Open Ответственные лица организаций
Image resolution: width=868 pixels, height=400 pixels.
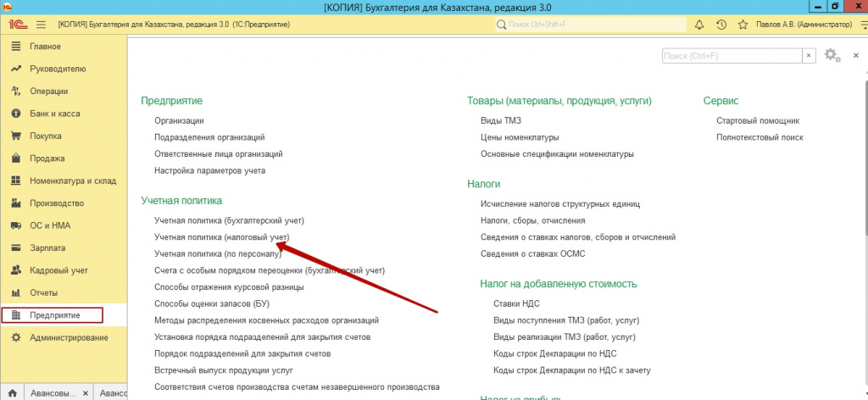pyautogui.click(x=218, y=153)
